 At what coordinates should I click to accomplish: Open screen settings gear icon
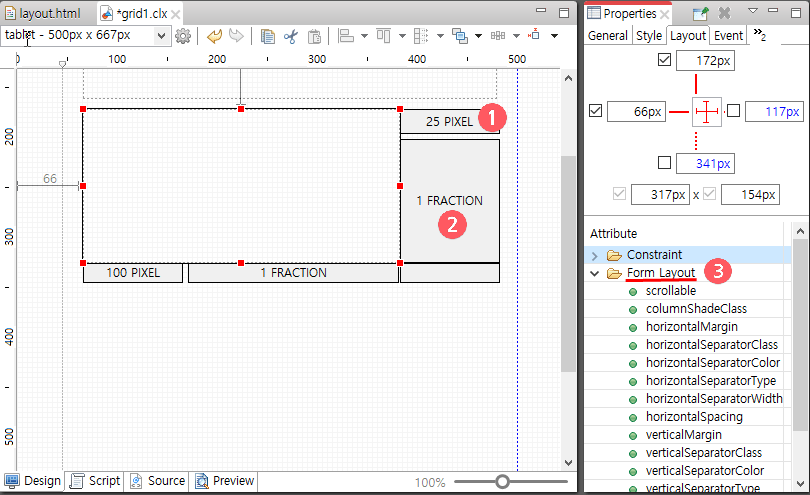183,36
